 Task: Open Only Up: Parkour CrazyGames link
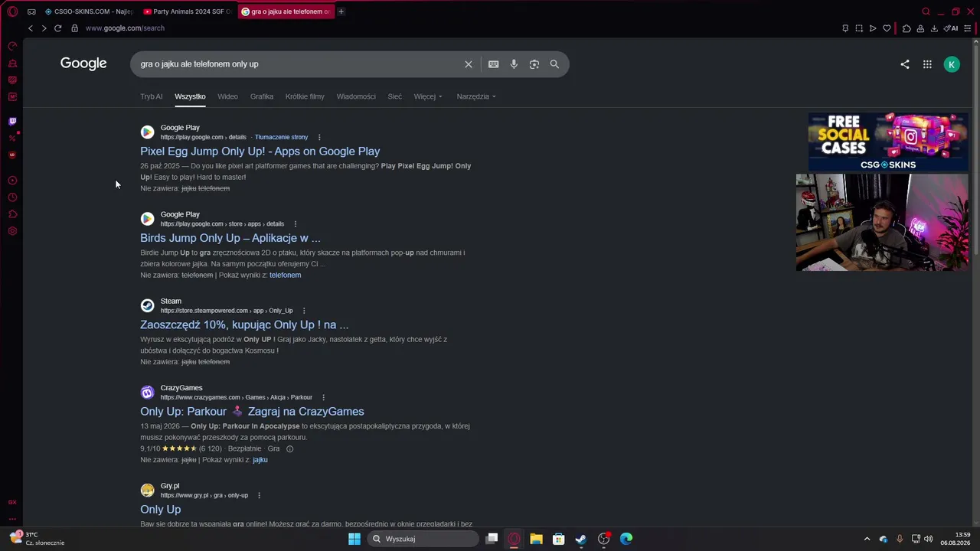(x=252, y=412)
